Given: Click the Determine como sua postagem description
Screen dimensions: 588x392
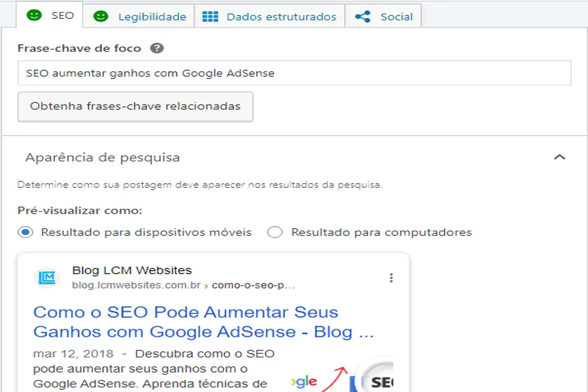Looking at the screenshot, I should point(200,185).
